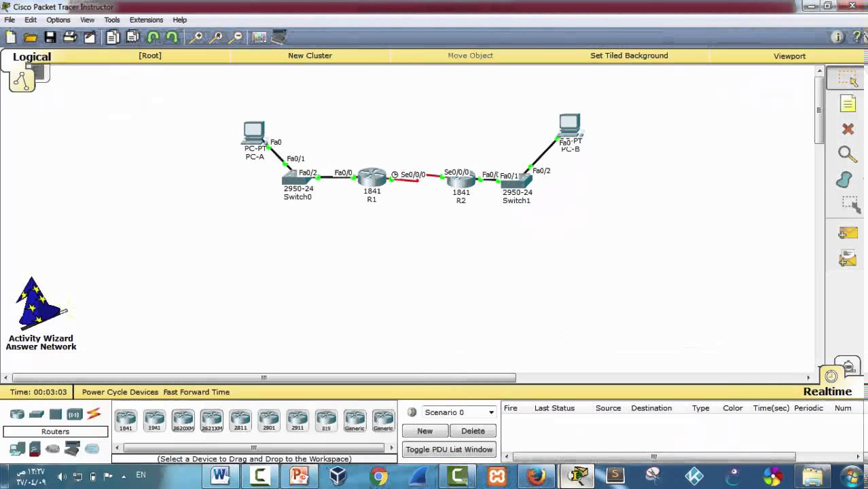Image resolution: width=868 pixels, height=489 pixels.
Task: Click the Save floppy disk icon
Action: coord(50,37)
